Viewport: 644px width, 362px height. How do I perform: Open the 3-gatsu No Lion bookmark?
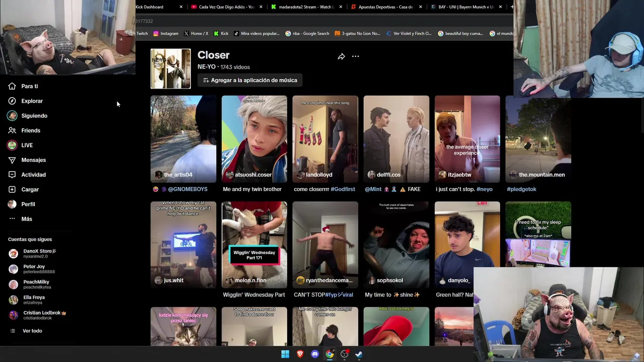(358, 34)
